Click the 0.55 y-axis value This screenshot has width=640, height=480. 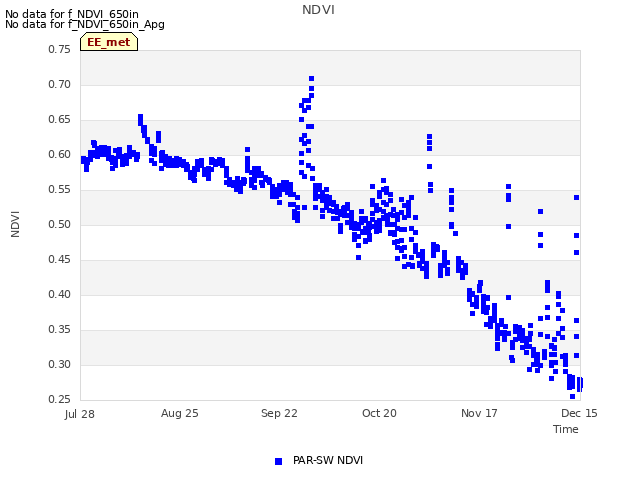click(x=60, y=189)
